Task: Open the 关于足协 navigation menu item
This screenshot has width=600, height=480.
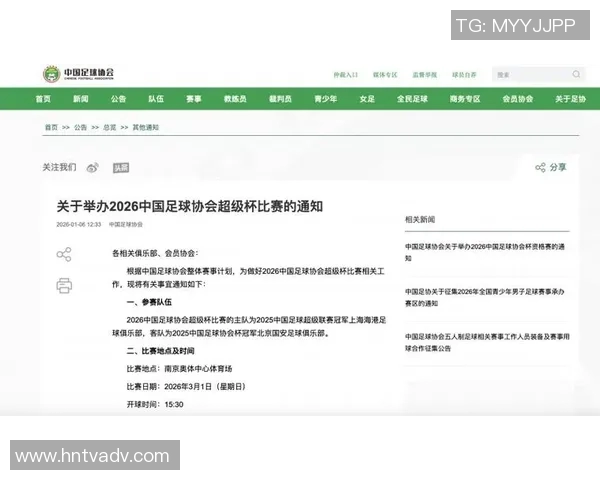Action: (x=571, y=99)
